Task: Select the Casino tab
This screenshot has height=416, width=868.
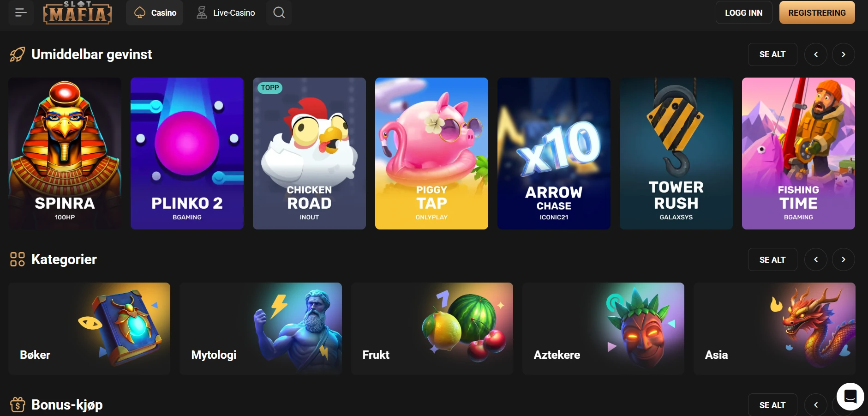Action: tap(155, 12)
